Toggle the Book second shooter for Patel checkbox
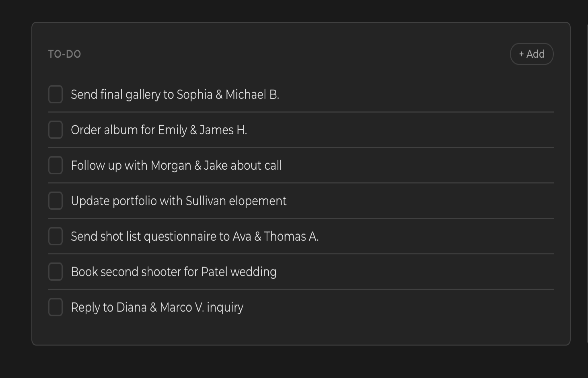Image resolution: width=588 pixels, height=378 pixels. 55,272
